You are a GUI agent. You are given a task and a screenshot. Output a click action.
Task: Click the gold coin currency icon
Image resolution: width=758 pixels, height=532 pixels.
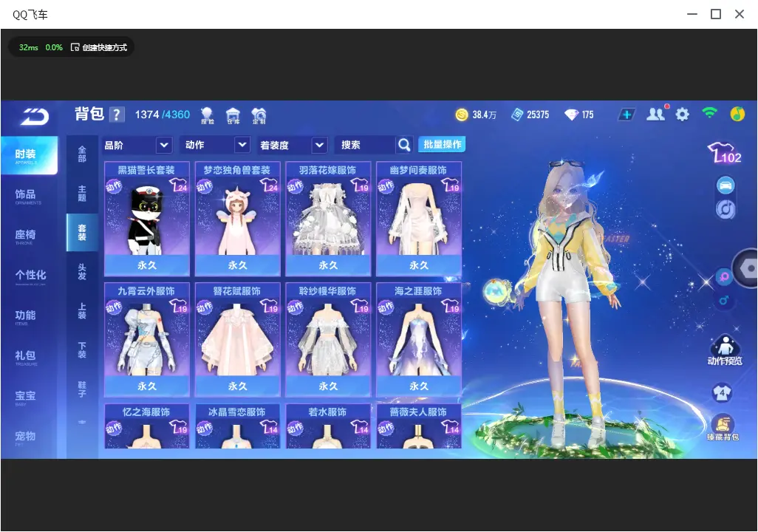point(462,115)
